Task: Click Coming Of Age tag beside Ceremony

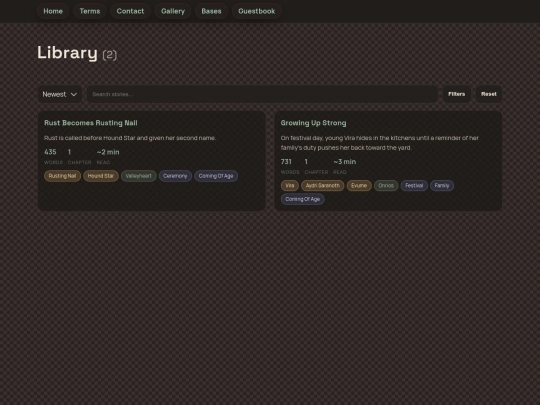Action: tap(216, 176)
